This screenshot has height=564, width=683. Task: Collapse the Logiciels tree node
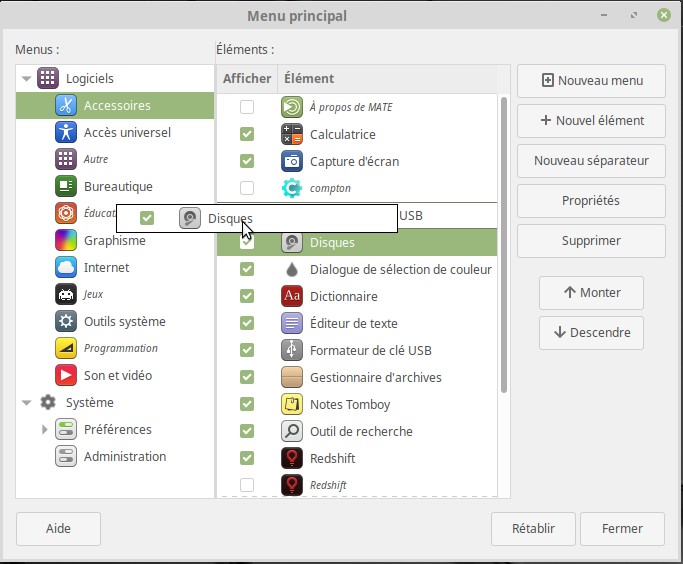[27, 78]
